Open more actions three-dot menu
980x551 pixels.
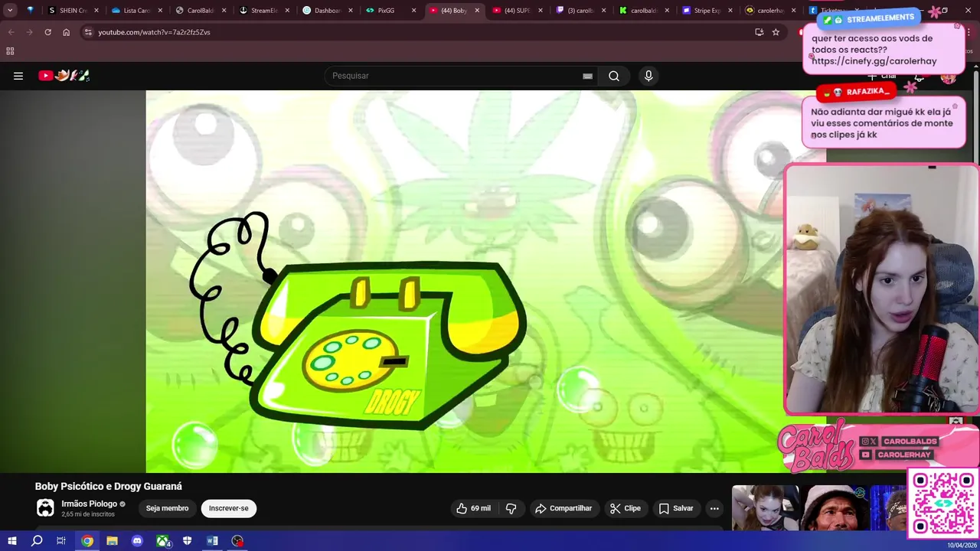coord(714,508)
